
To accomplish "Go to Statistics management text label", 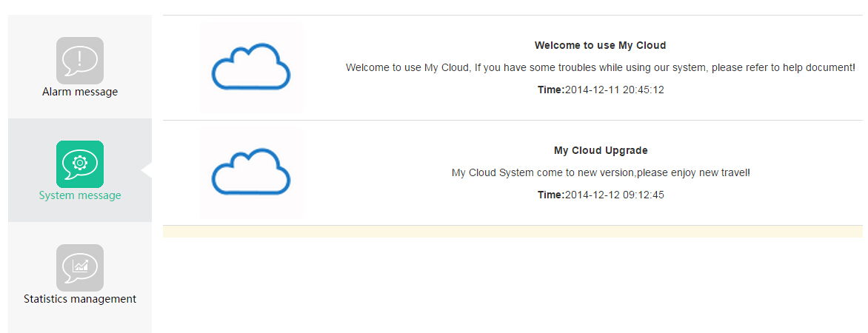I will click(x=80, y=299).
